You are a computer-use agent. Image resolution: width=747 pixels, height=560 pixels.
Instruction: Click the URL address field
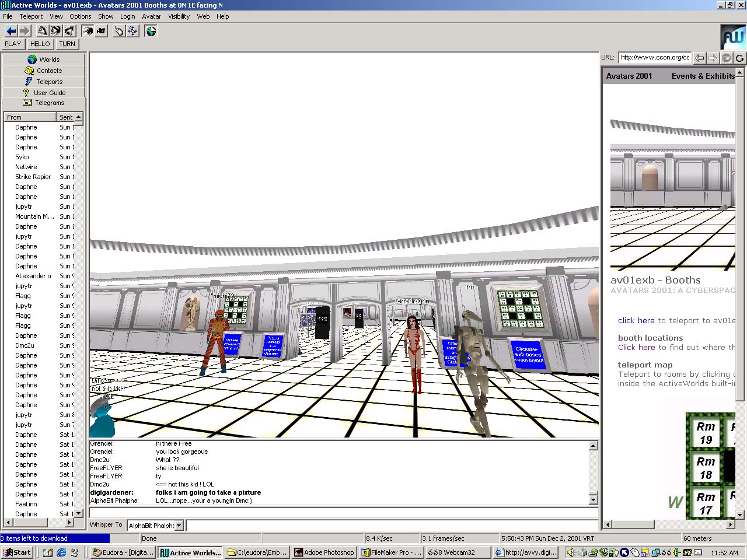(x=654, y=57)
